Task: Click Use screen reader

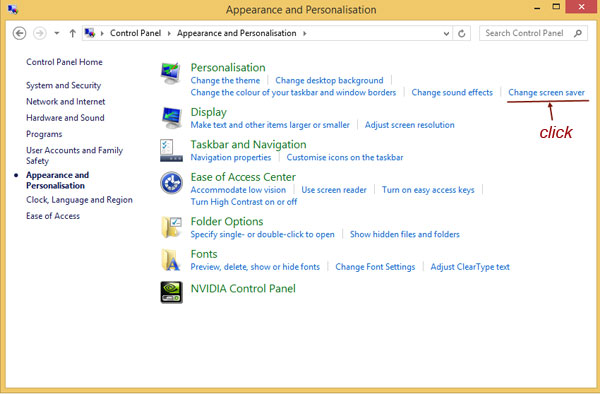Action: (x=334, y=190)
